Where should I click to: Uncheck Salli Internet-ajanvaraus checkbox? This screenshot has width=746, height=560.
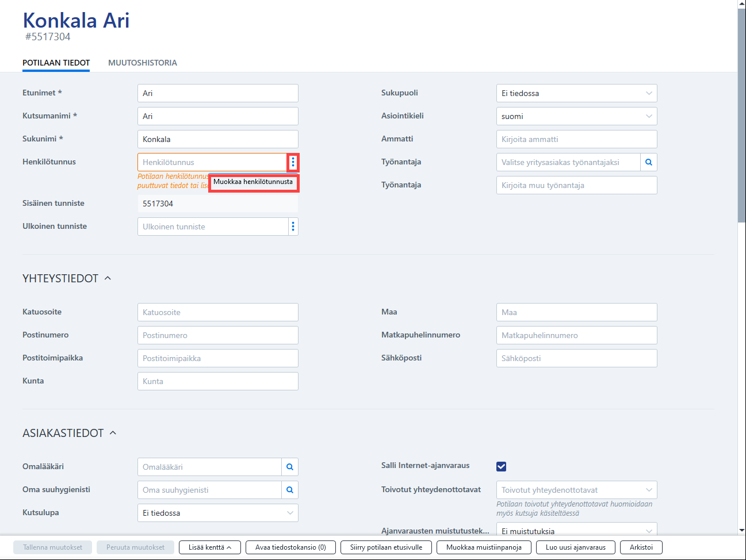502,466
